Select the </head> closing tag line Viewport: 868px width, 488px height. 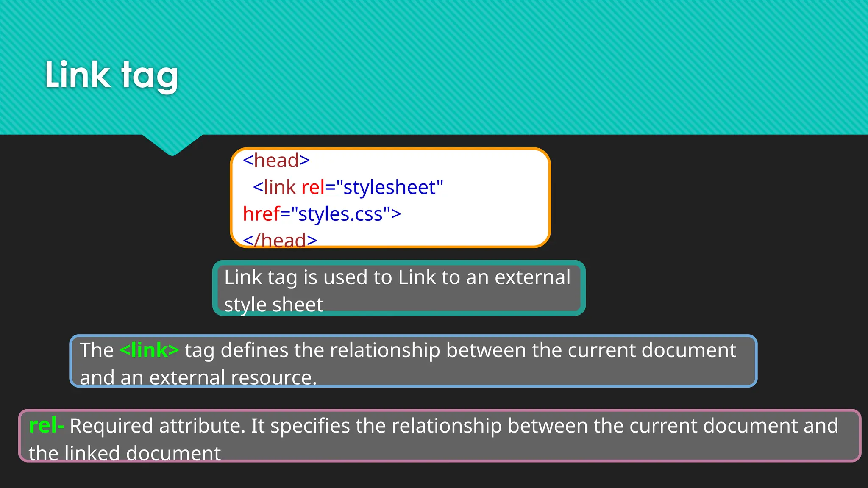[280, 240]
